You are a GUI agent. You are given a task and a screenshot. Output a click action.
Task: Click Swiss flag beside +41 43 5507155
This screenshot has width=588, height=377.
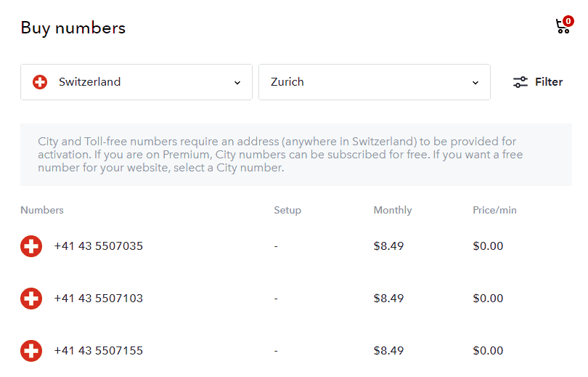[x=31, y=351]
